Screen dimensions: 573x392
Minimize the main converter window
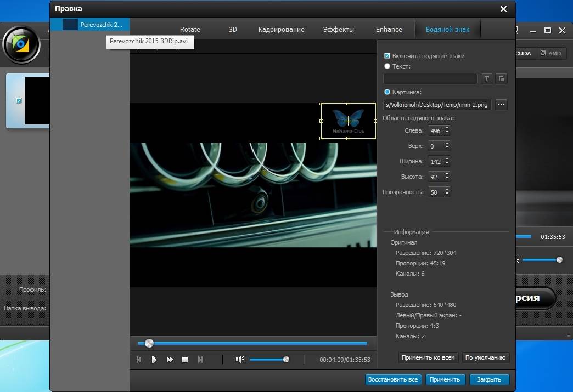533,31
